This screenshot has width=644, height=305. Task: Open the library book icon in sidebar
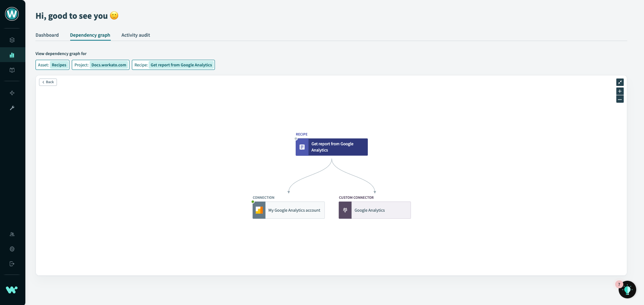click(12, 70)
